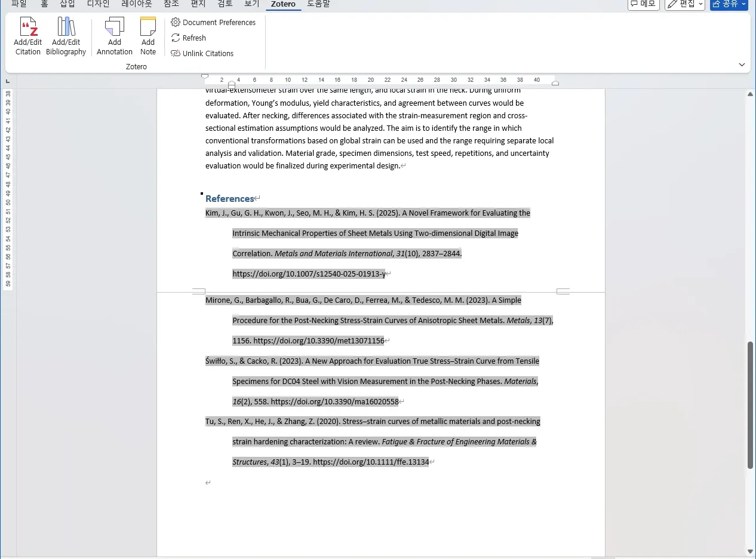This screenshot has height=559, width=756.
Task: Switch to 디자인 tab
Action: (x=99, y=4)
